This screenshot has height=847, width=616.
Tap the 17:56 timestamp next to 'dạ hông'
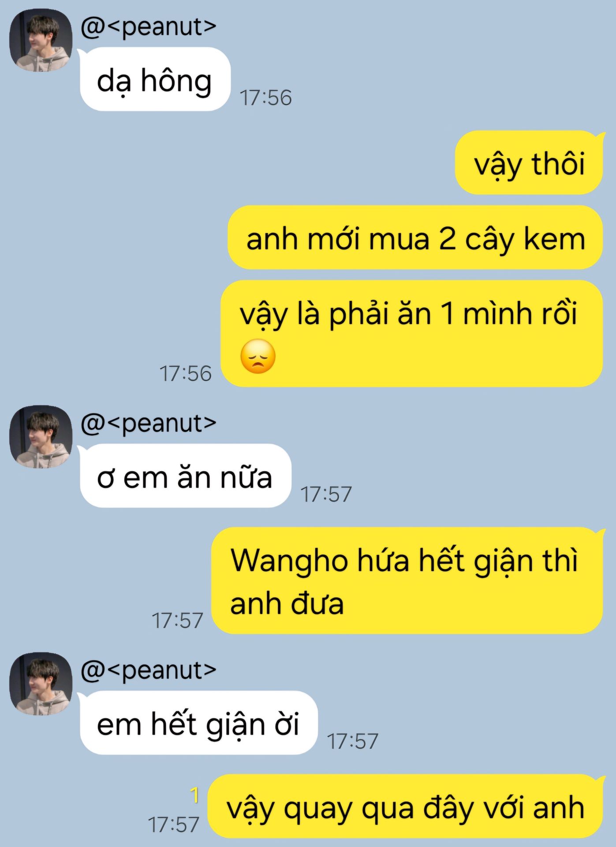point(266,97)
